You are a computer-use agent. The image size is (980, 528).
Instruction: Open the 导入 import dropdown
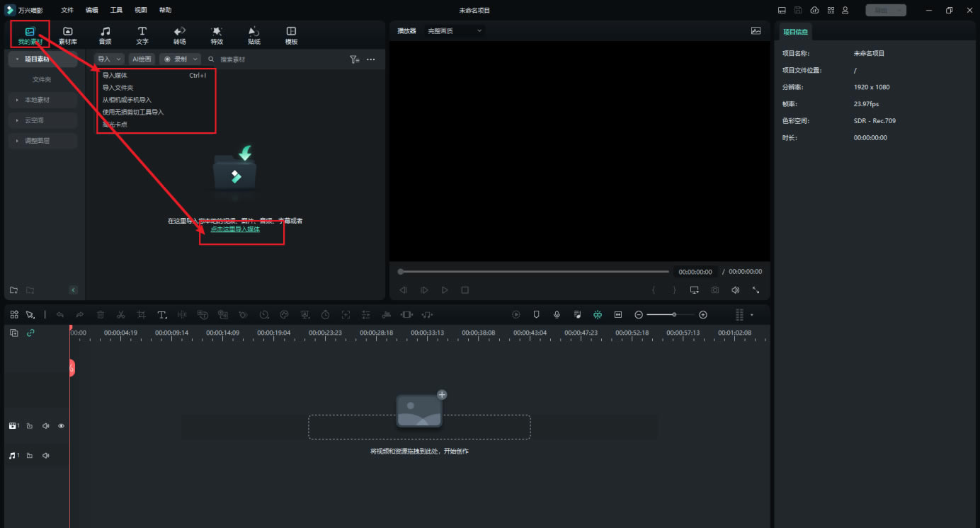tap(109, 59)
